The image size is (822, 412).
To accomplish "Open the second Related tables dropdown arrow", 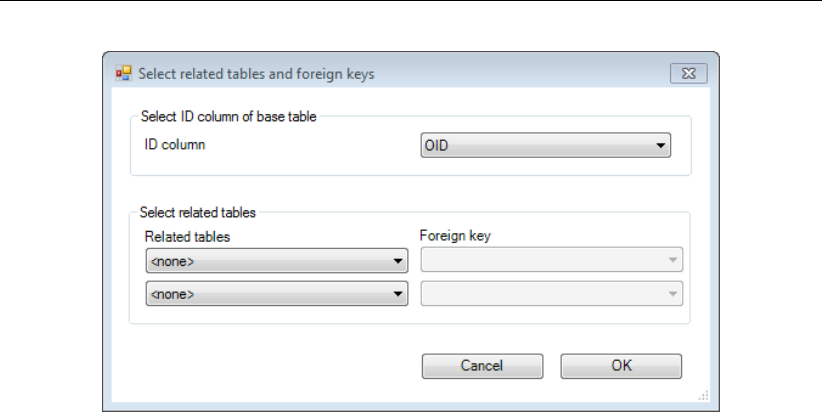I will click(x=398, y=294).
